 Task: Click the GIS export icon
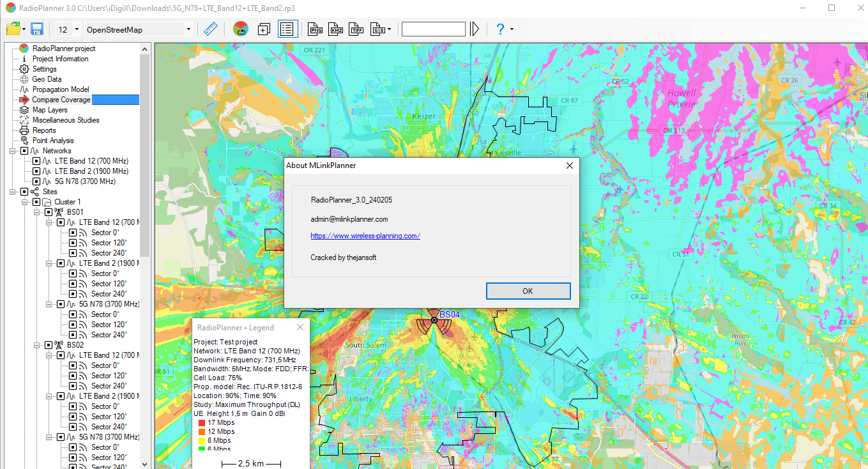click(378, 29)
